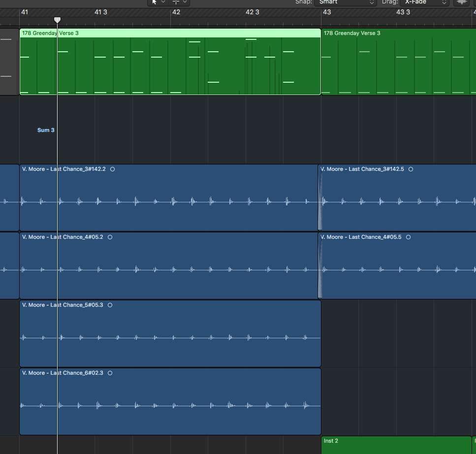
Task: Click the circle icon on Last Chance_3#142.2
Action: tap(113, 169)
